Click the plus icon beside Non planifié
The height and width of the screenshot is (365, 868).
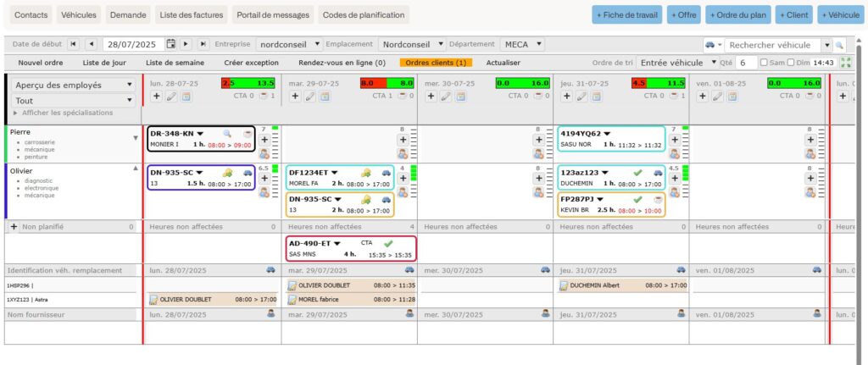tap(14, 227)
